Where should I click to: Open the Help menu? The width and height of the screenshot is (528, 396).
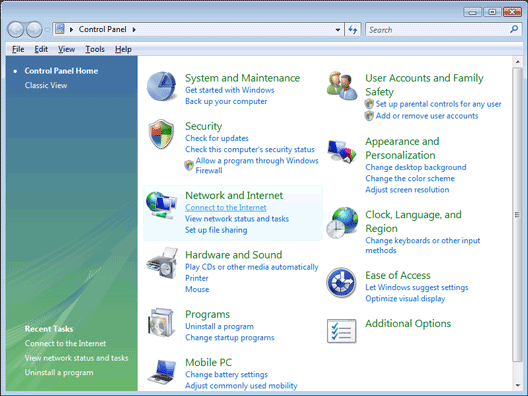[x=123, y=49]
